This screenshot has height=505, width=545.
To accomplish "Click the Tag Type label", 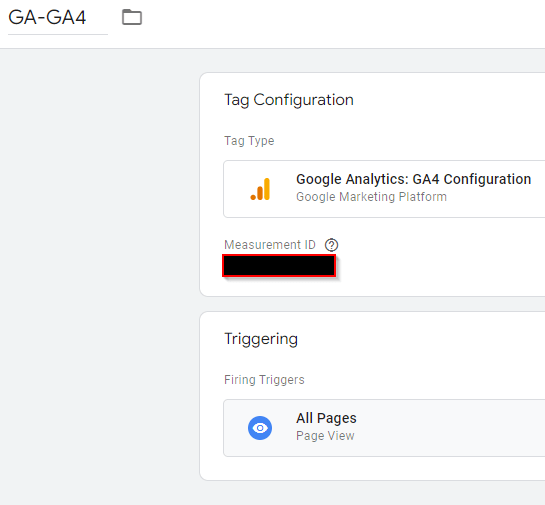I will tap(249, 141).
